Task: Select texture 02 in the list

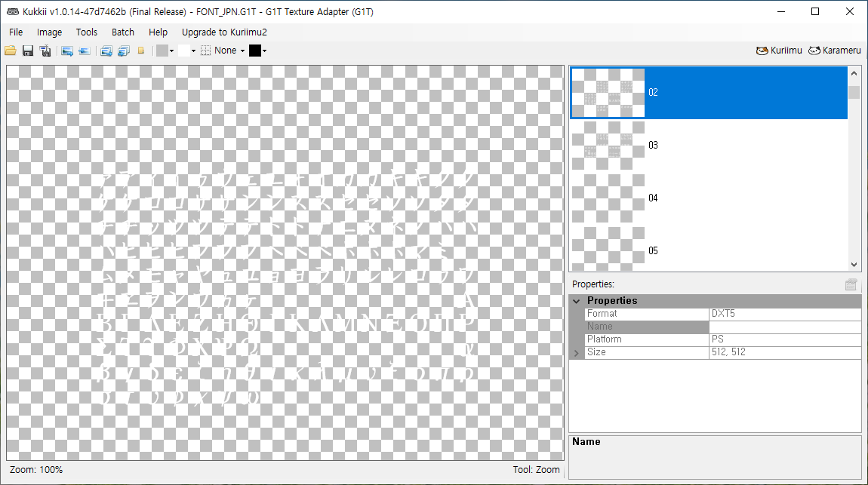Action: (709, 92)
